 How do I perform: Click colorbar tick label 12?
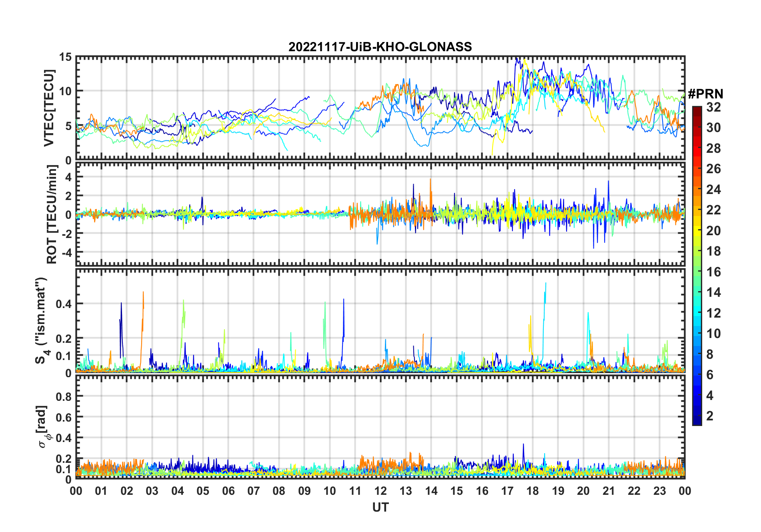[713, 313]
